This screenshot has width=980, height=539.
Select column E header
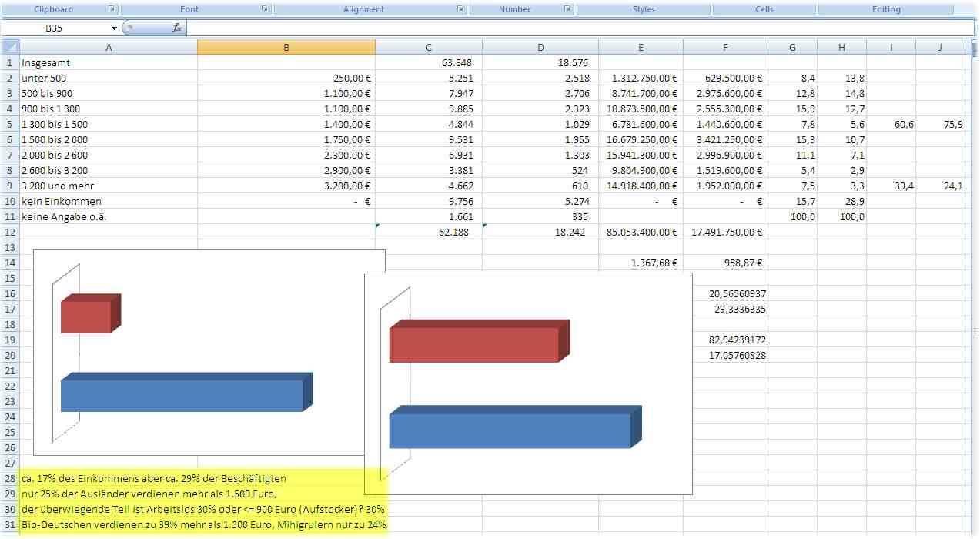pyautogui.click(x=641, y=48)
